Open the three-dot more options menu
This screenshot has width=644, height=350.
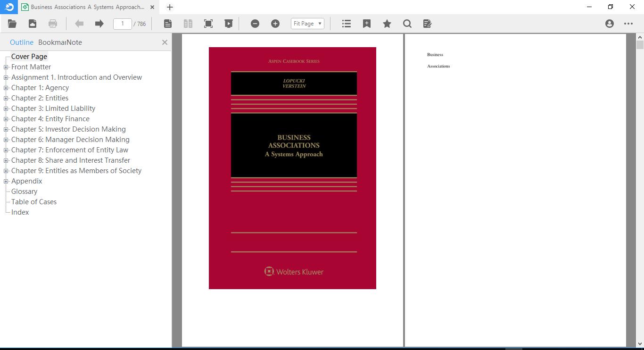628,24
